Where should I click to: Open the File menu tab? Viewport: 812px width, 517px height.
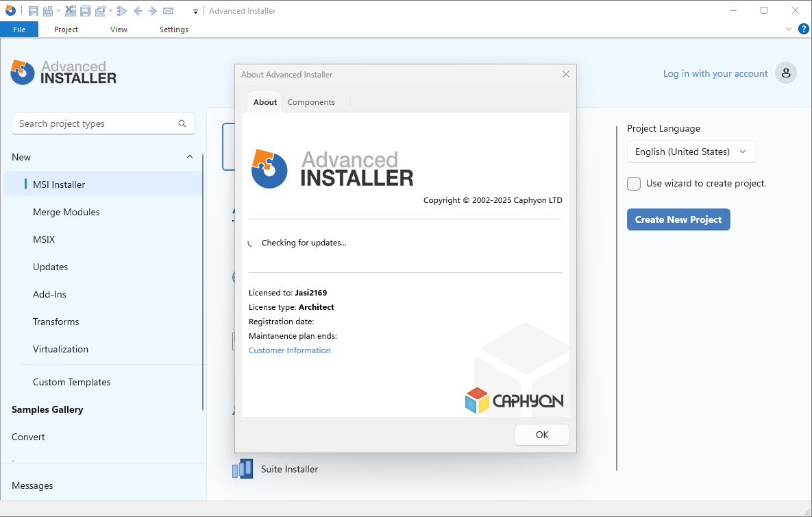(19, 29)
